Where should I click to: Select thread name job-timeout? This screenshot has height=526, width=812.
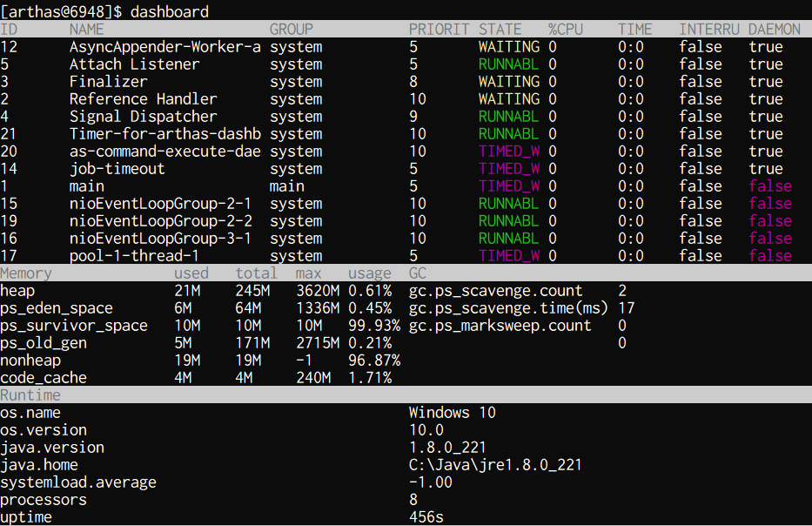117,169
